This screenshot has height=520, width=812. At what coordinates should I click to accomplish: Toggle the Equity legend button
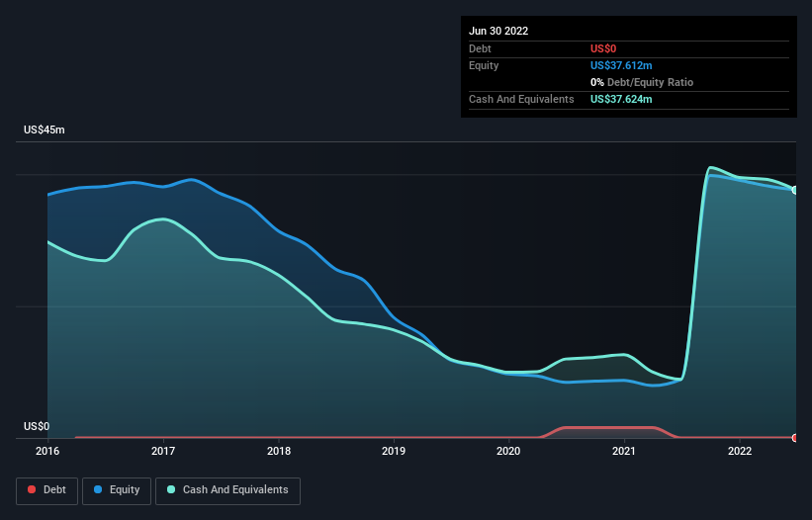point(117,490)
